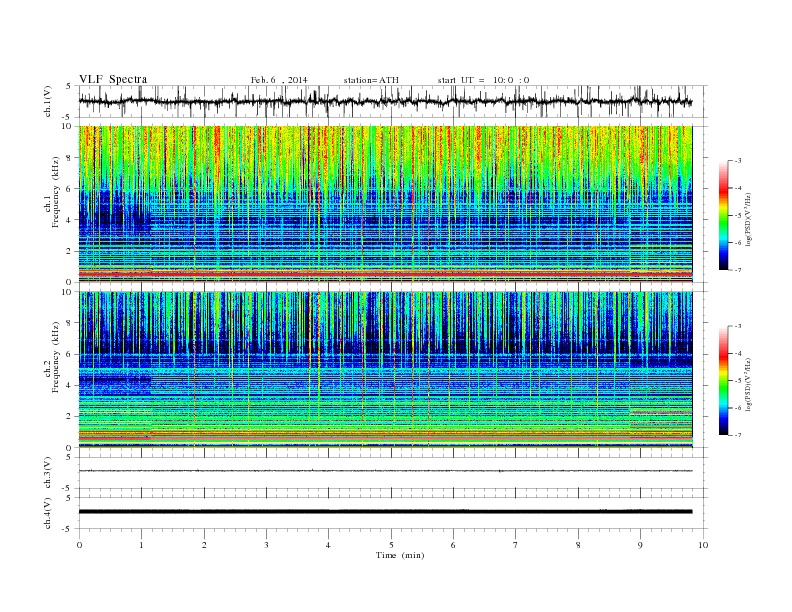Image resolution: width=792 pixels, height=612 pixels.
Task: Click the time axis tick label "8"
Action: 578,545
